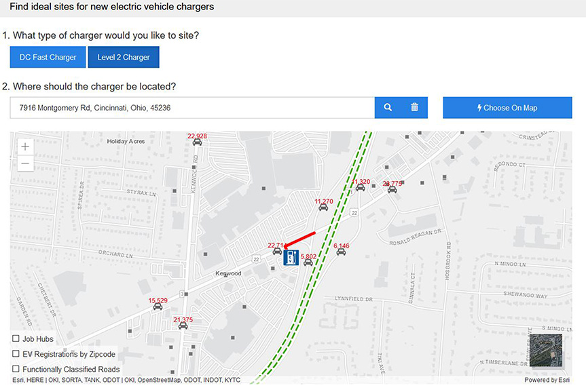Select the blue EV charger marker on map
586x392 pixels.
pyautogui.click(x=291, y=257)
